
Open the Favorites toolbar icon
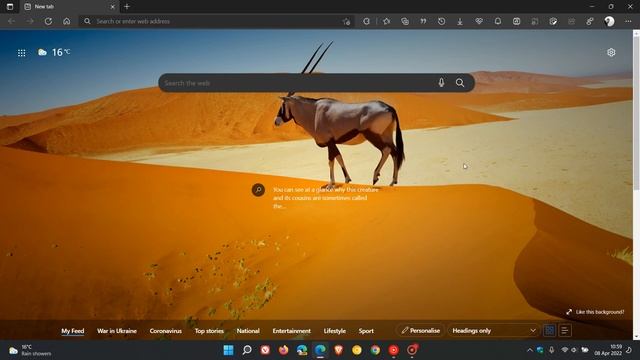(x=387, y=21)
